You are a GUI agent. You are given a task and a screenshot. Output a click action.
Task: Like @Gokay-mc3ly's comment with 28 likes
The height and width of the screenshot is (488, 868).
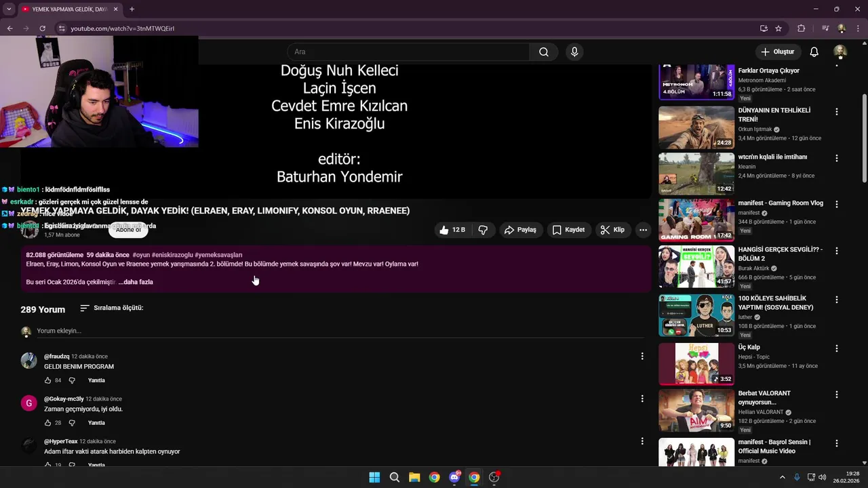pos(48,423)
